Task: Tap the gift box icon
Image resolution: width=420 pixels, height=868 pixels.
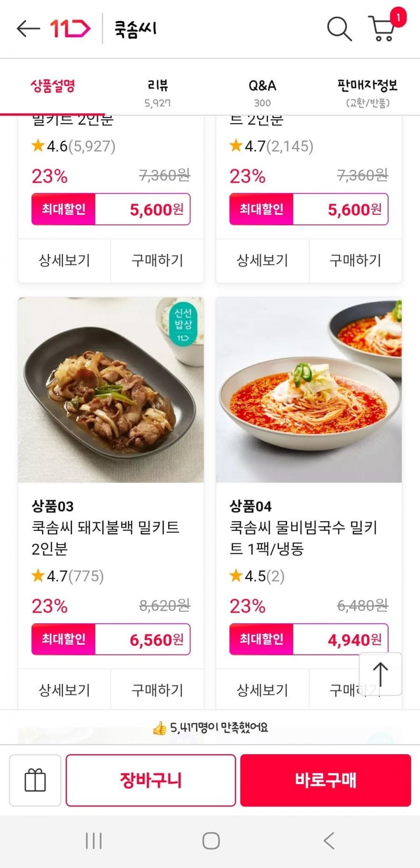Action: (x=35, y=780)
